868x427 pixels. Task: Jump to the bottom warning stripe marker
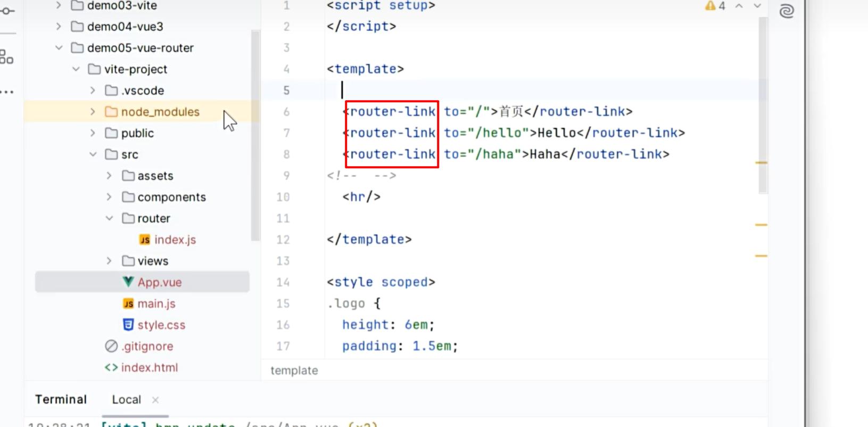762,256
